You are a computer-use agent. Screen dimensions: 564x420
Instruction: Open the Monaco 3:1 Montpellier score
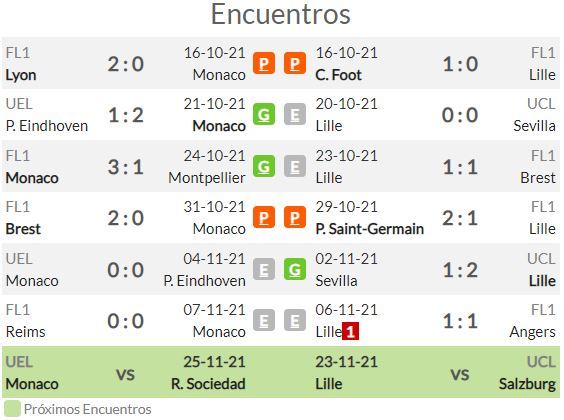point(126,167)
